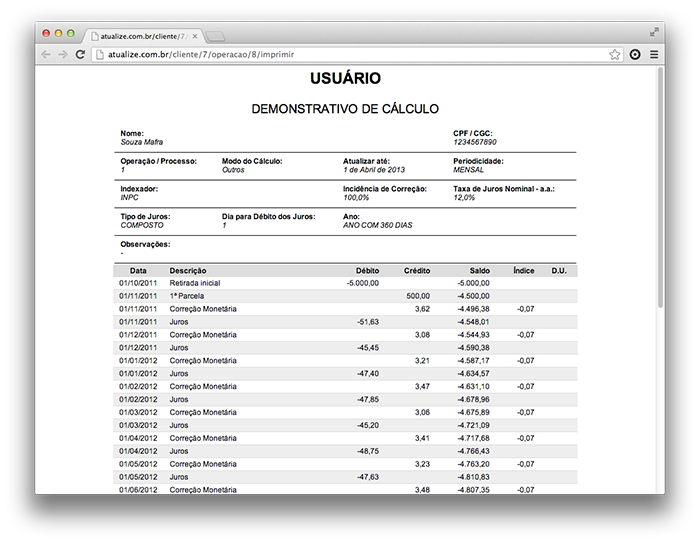Open the round extension icon beside the star
This screenshot has height=543, width=700.
coord(635,54)
